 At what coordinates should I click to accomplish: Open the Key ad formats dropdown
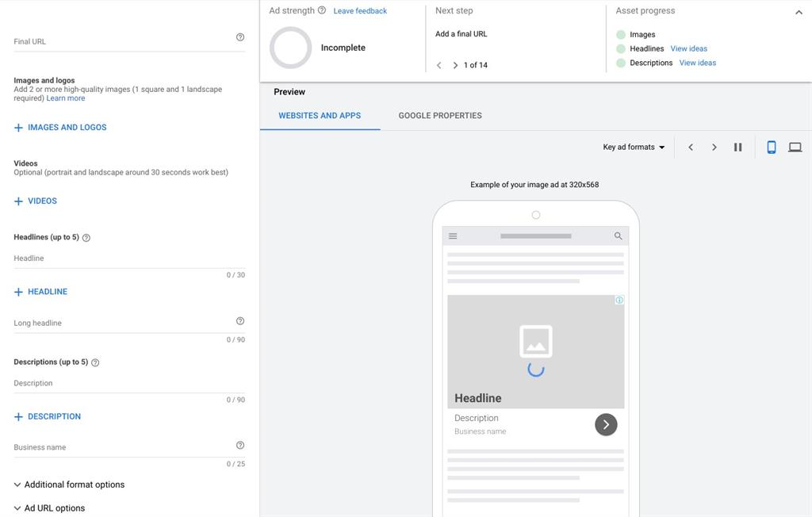tap(633, 147)
